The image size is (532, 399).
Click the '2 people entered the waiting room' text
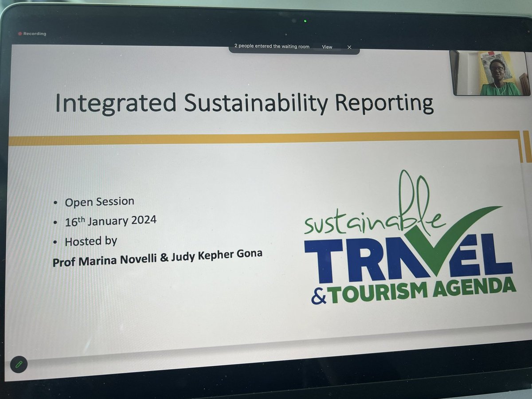[272, 46]
